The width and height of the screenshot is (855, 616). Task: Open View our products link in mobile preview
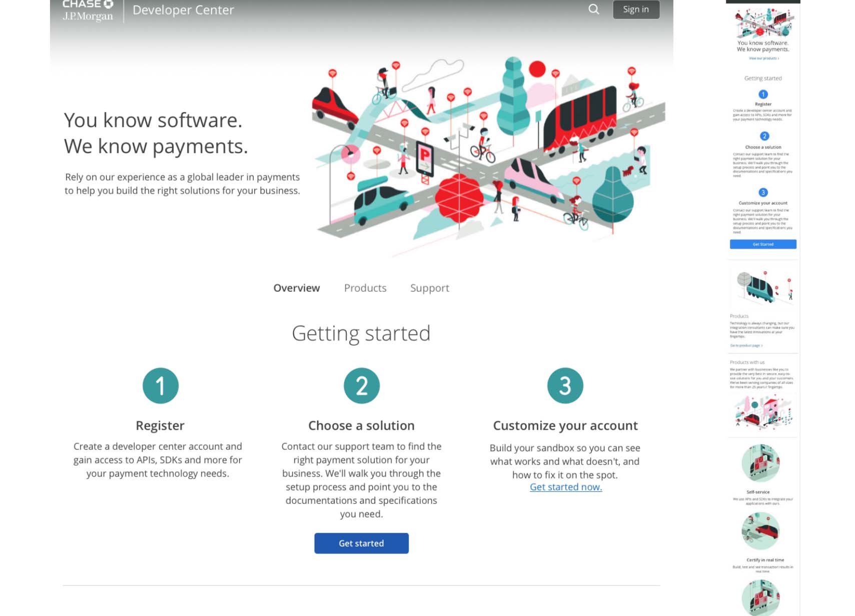pos(763,59)
